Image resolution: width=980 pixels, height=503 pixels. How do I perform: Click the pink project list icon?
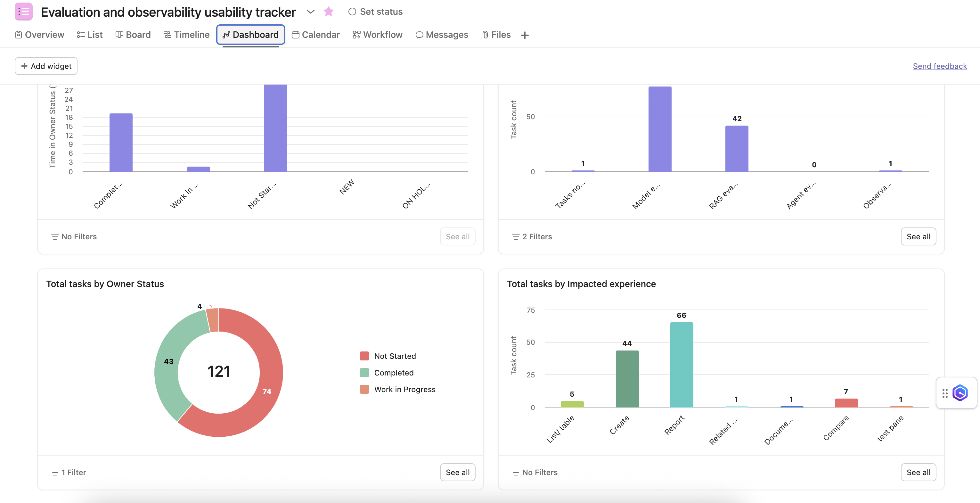[23, 12]
